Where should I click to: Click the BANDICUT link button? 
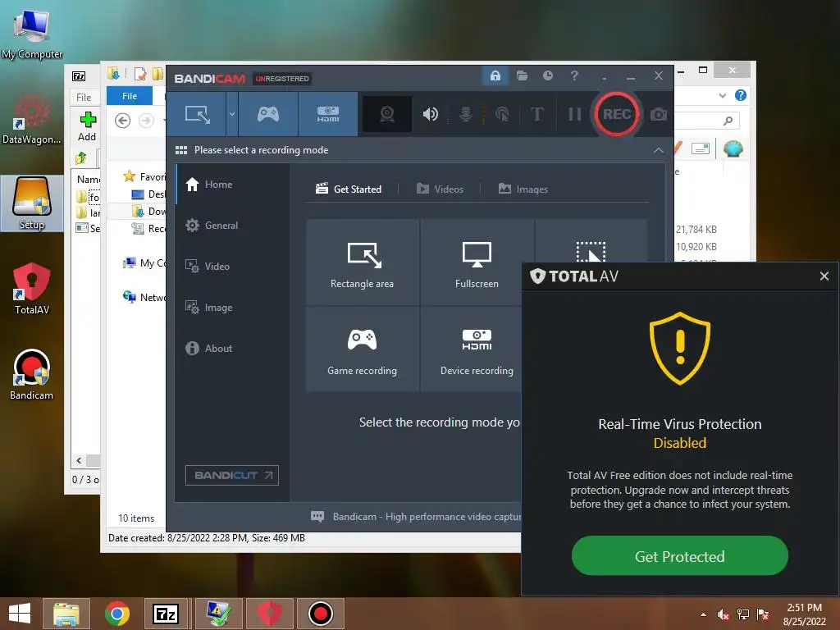(x=232, y=475)
